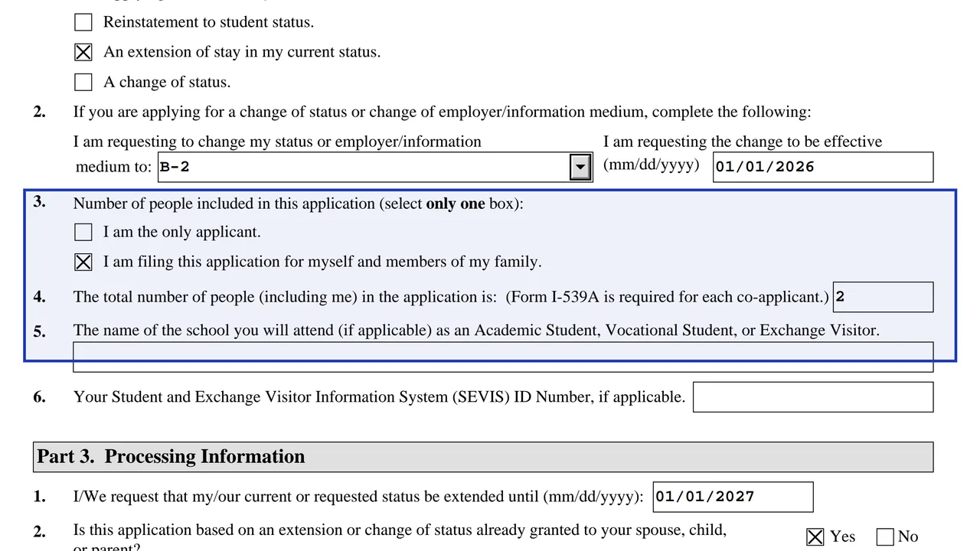Click the 'The name of the school' label
The width and height of the screenshot is (980, 551).
pyautogui.click(x=476, y=331)
